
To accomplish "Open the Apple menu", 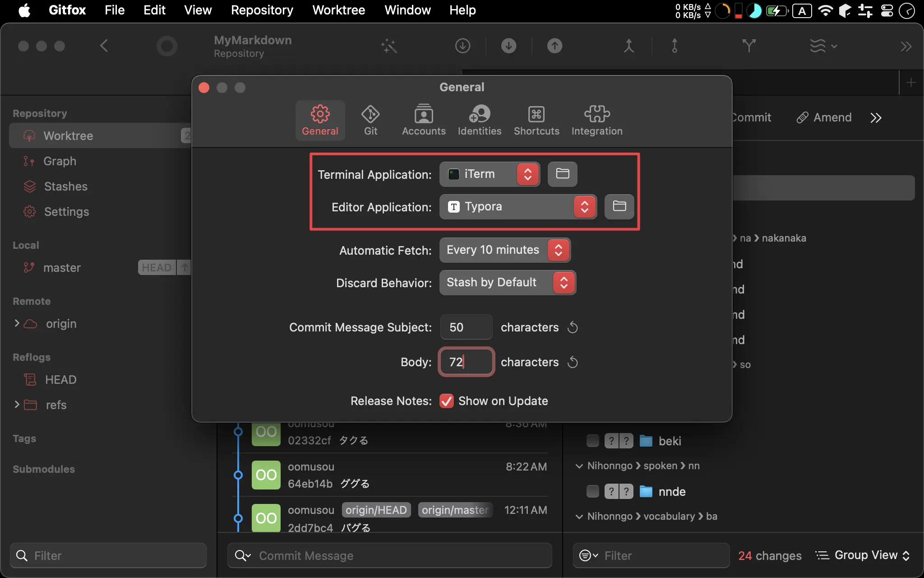I will click(25, 10).
